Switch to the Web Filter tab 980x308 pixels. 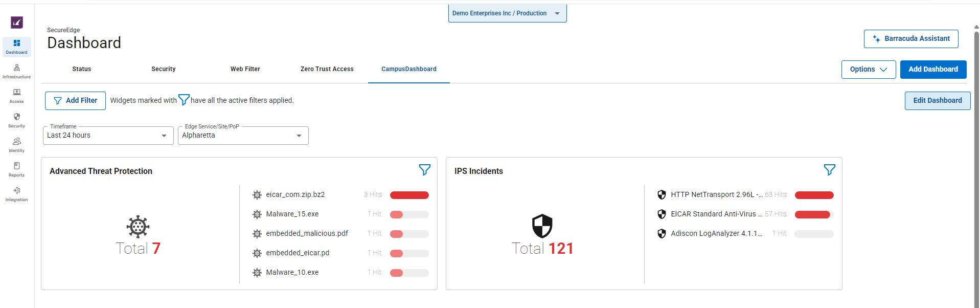click(x=245, y=69)
